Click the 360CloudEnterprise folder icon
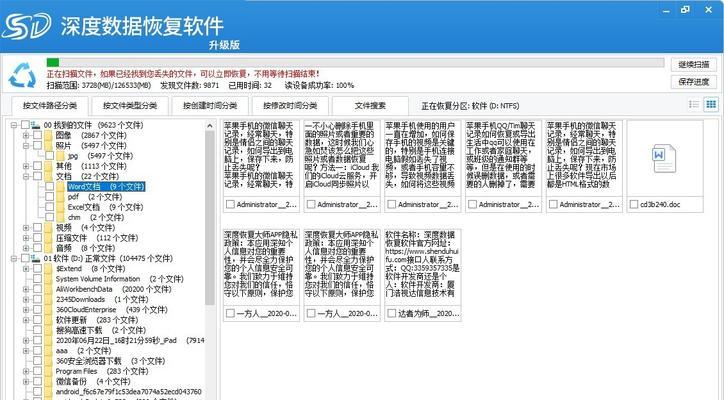Screen dimensions: 724x400 pyautogui.click(x=48, y=309)
